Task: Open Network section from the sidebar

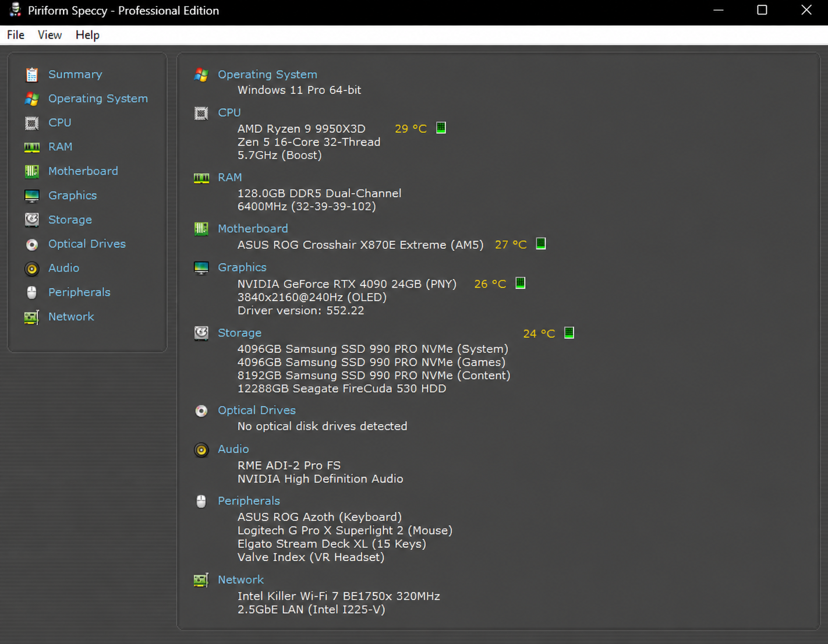Action: 71,317
